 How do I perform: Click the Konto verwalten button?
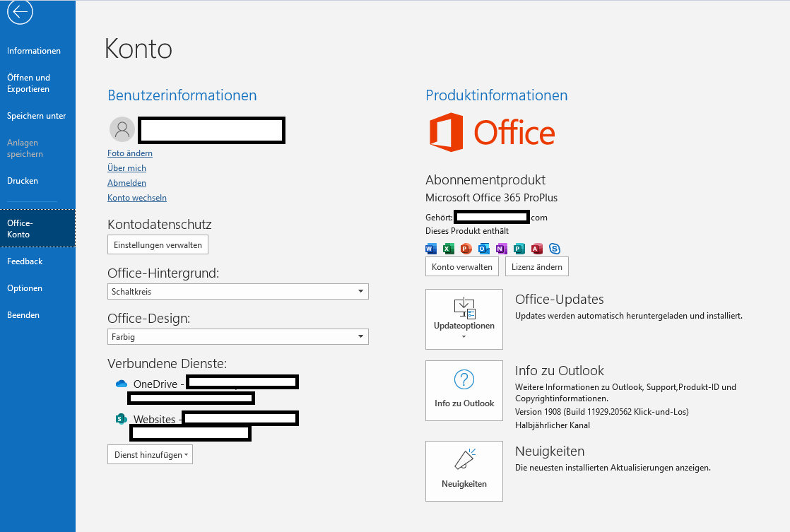click(462, 266)
